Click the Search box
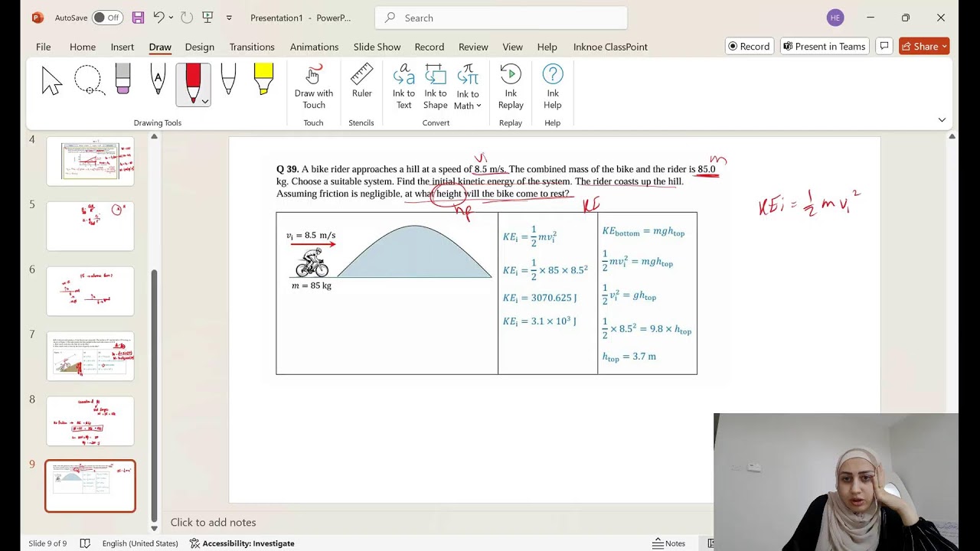Viewport: 980px width, 551px height. point(501,18)
